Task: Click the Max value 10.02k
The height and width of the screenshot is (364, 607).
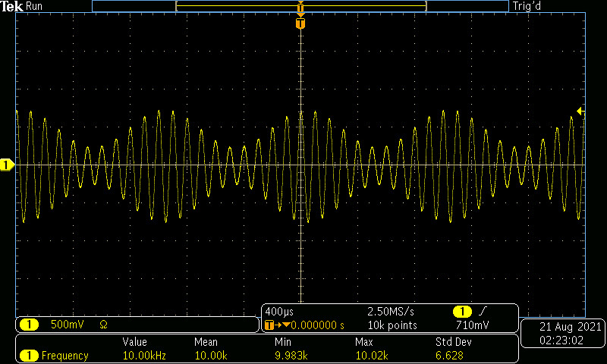Action: [x=372, y=356]
